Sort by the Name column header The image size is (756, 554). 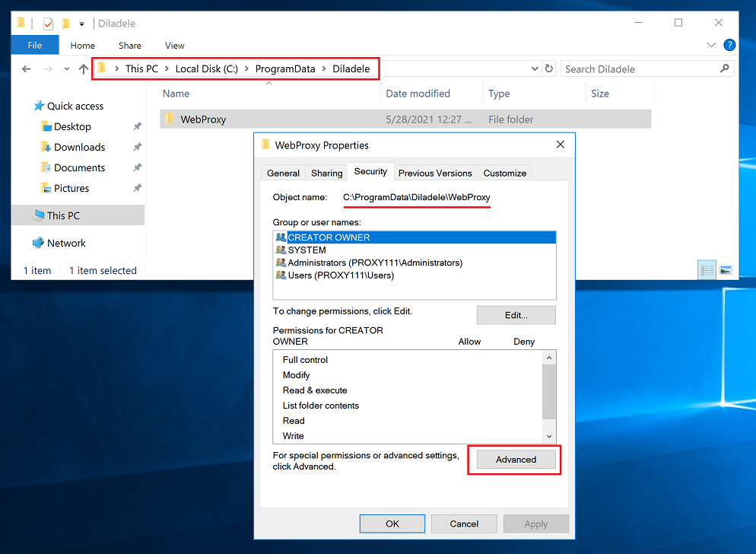pyautogui.click(x=270, y=93)
